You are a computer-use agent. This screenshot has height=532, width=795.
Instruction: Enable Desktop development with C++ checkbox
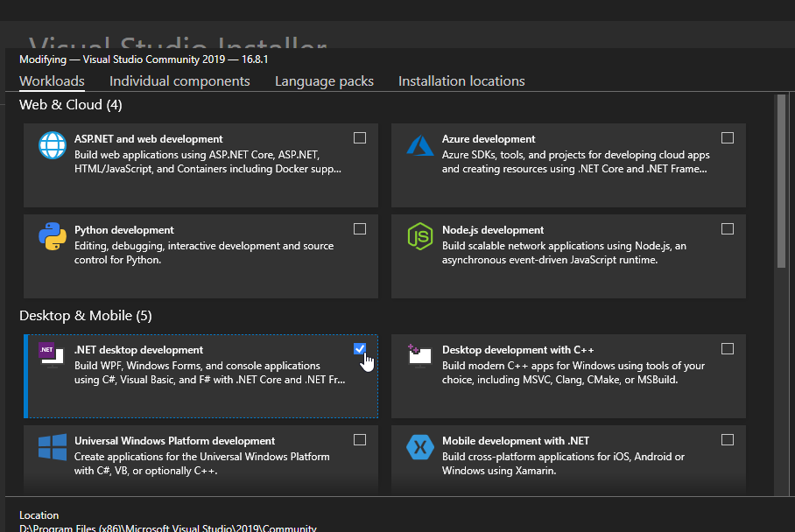click(x=728, y=348)
